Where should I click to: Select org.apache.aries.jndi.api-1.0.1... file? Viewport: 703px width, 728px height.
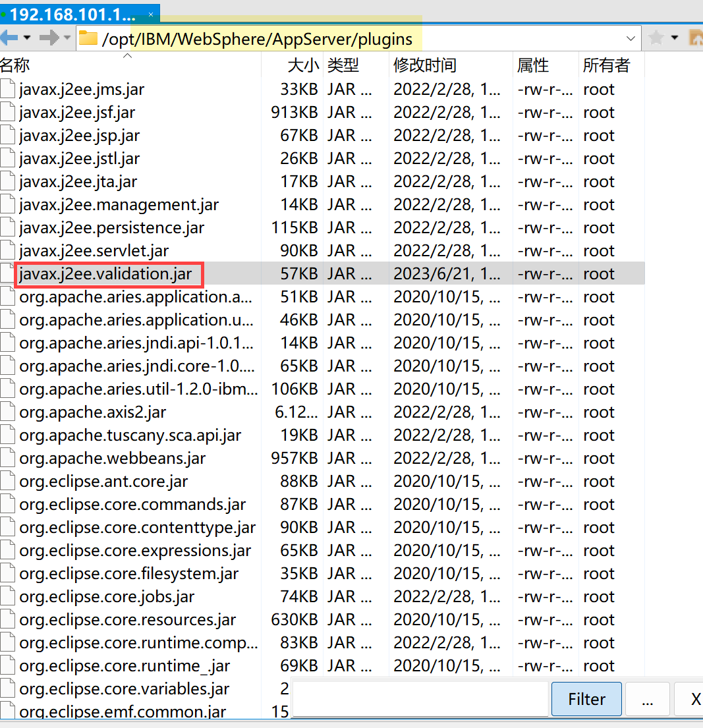coord(136,343)
